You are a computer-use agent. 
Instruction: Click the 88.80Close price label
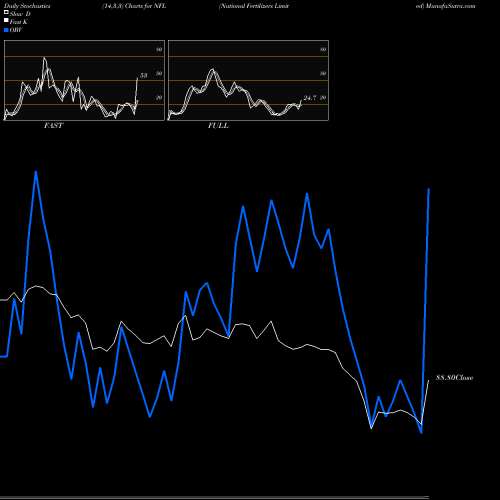[x=455, y=378]
